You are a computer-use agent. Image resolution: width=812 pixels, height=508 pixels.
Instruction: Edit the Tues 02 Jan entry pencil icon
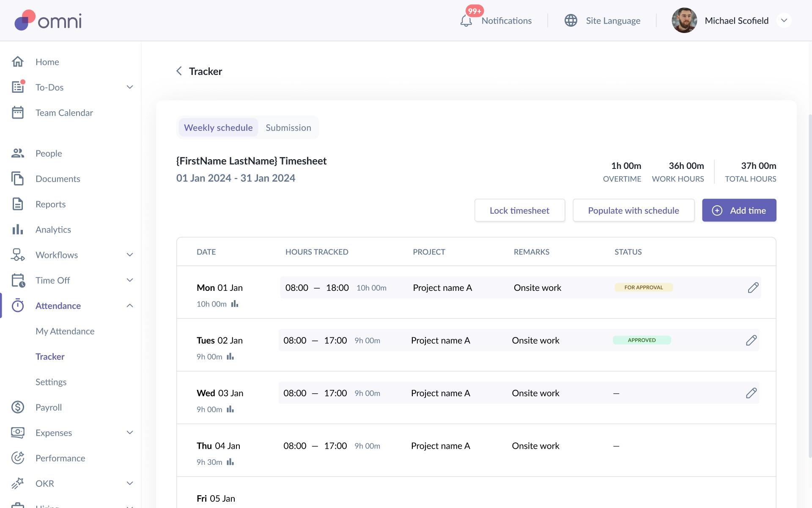tap(751, 340)
